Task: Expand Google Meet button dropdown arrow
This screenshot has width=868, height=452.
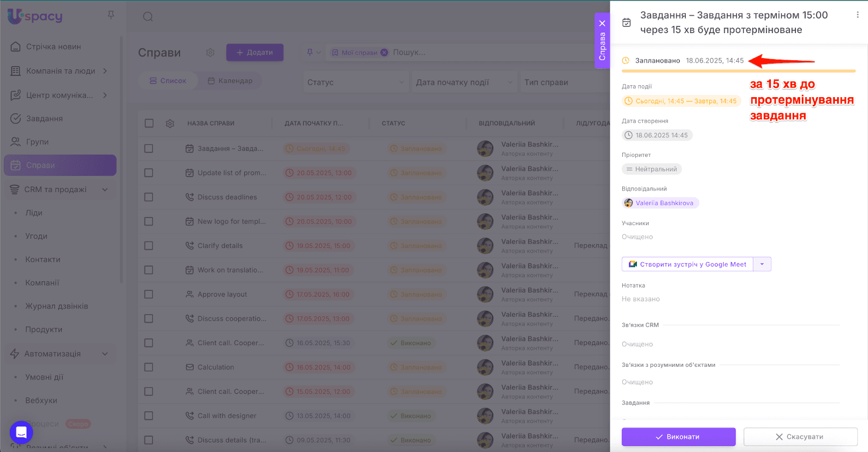Action: coord(762,264)
